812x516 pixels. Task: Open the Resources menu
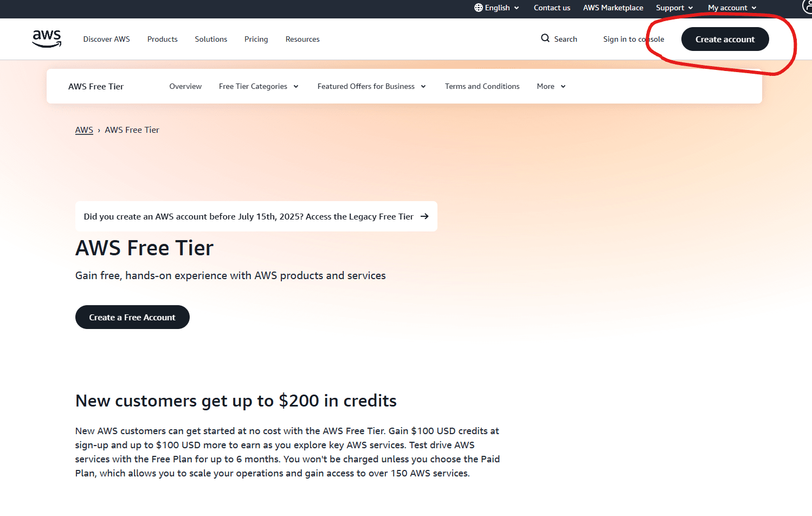[302, 39]
